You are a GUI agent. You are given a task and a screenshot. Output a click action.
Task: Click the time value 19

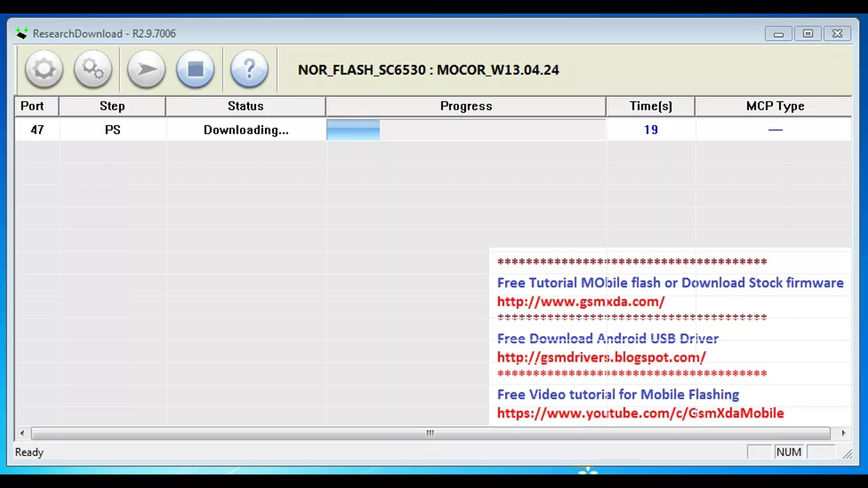(x=651, y=129)
